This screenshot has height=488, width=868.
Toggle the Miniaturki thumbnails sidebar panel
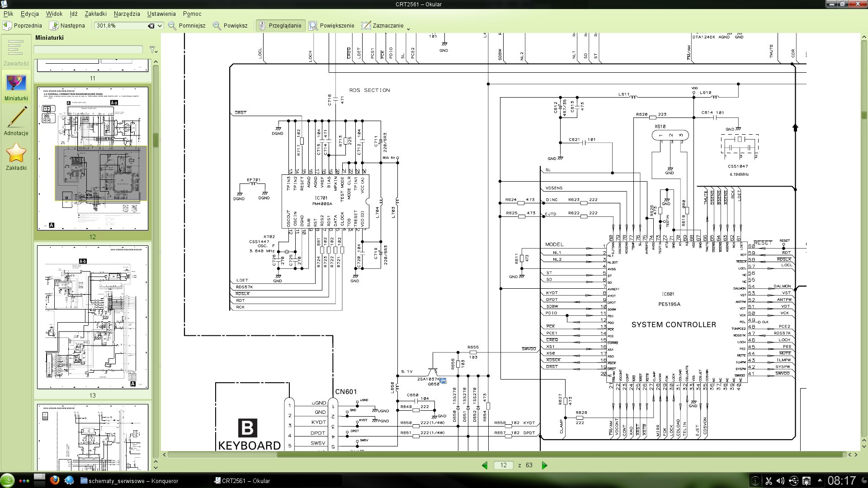[x=16, y=87]
